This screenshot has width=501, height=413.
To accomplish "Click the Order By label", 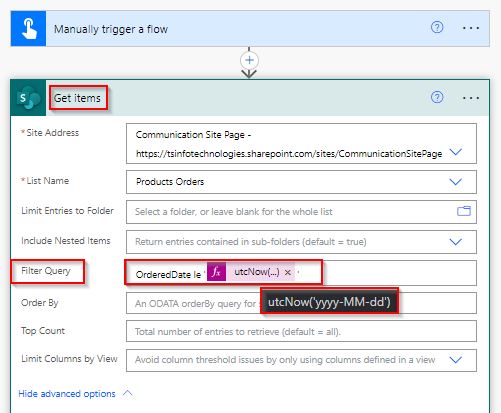I will coord(40,303).
